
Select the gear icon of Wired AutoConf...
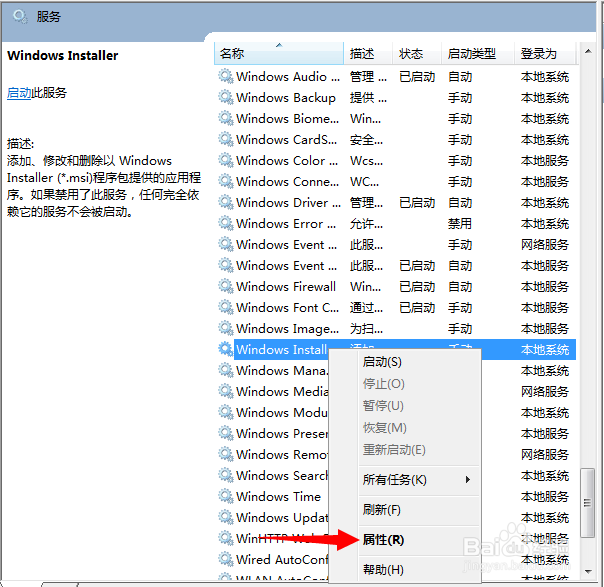226,559
